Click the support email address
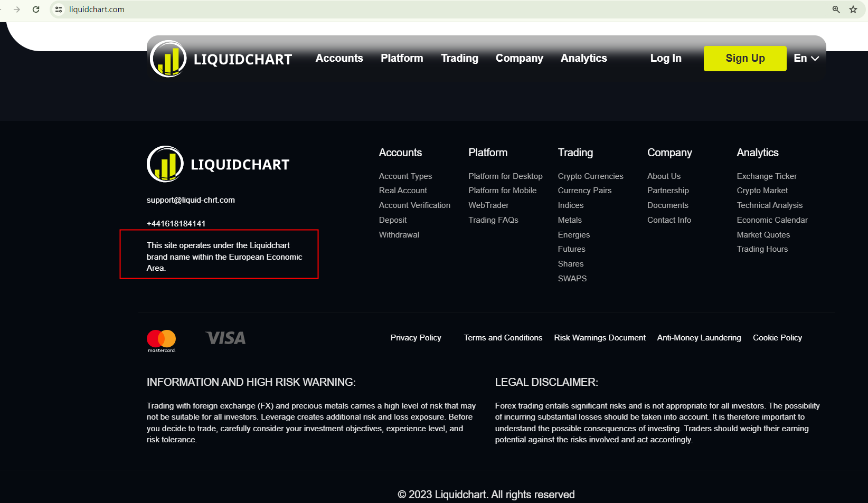The height and width of the screenshot is (503, 868). click(191, 200)
